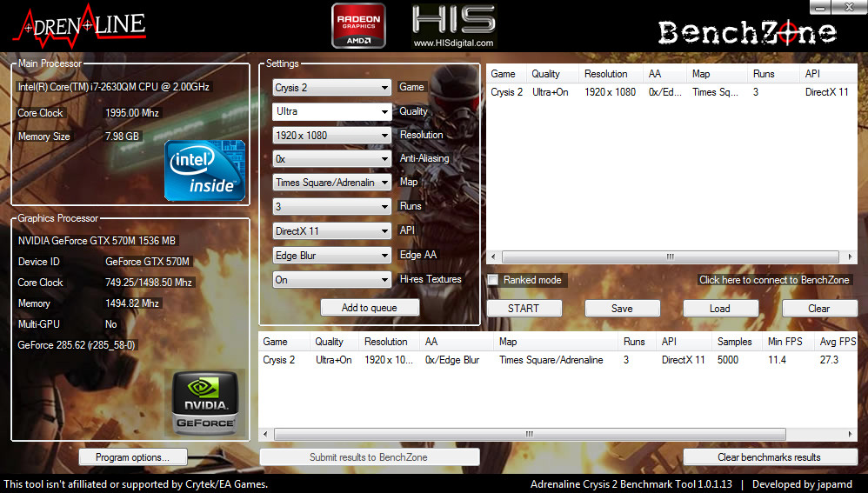
Task: Sort queue list by Game column header
Action: (506, 74)
